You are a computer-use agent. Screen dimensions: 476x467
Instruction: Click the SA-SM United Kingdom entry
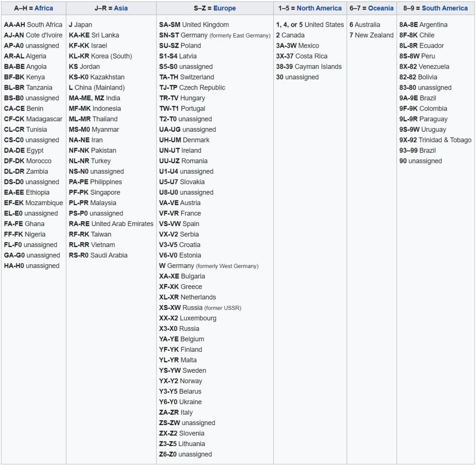(x=194, y=25)
